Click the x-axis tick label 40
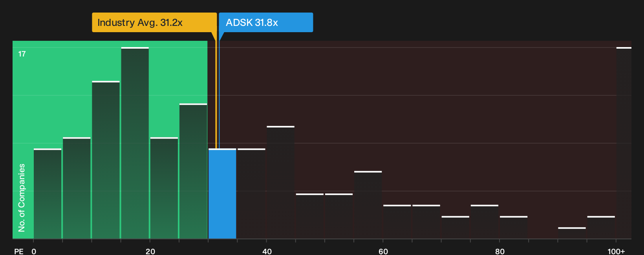 click(x=267, y=251)
